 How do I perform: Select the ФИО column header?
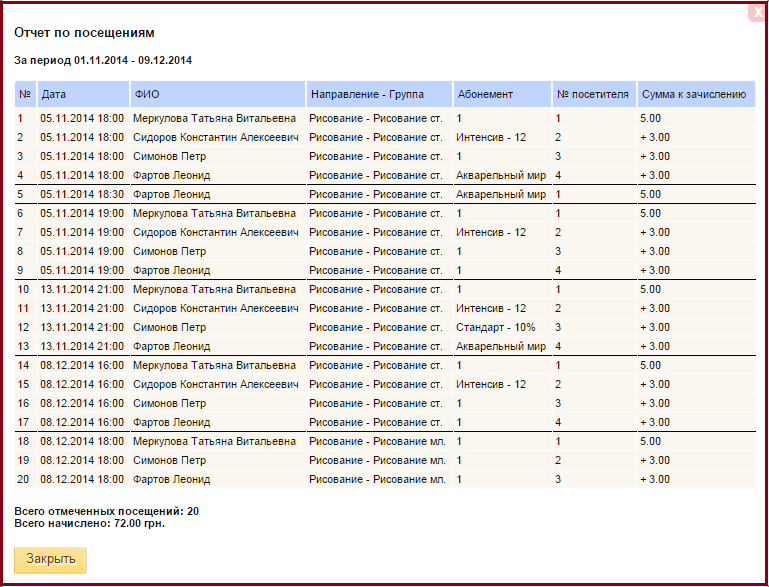click(x=218, y=94)
